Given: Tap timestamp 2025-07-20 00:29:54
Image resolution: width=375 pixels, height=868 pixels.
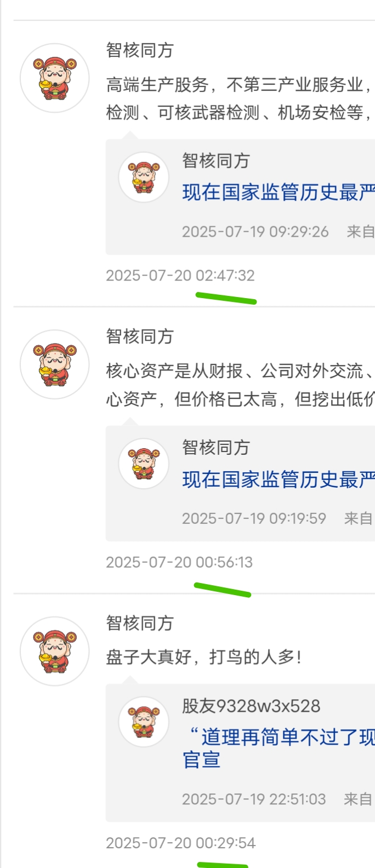Looking at the screenshot, I should pos(181,843).
